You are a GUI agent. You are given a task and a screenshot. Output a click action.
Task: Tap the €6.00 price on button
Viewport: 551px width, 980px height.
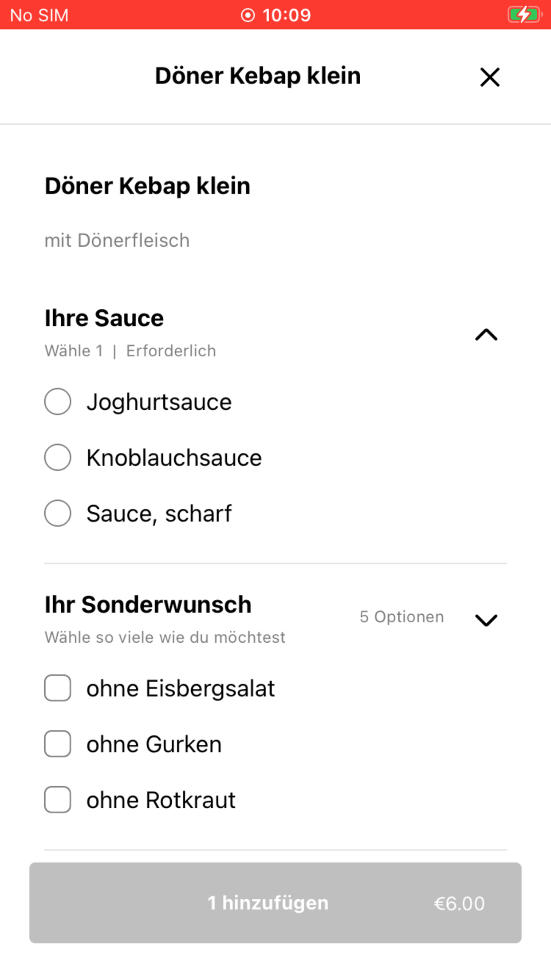[x=459, y=904]
